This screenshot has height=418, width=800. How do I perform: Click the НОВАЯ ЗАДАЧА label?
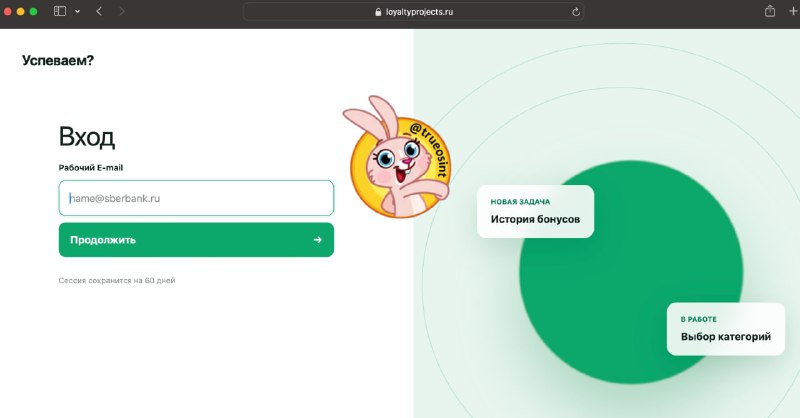[520, 202]
